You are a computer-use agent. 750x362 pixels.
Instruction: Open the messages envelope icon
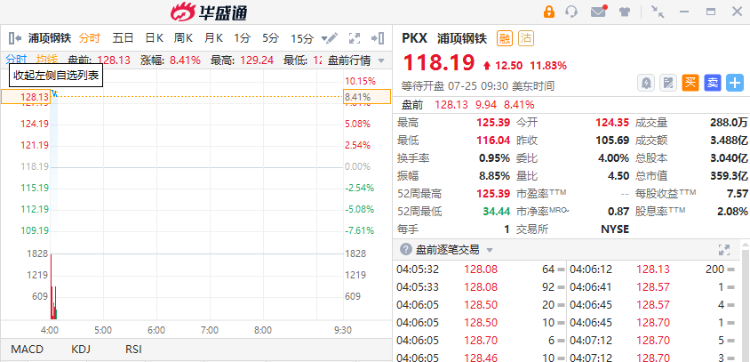pos(598,11)
